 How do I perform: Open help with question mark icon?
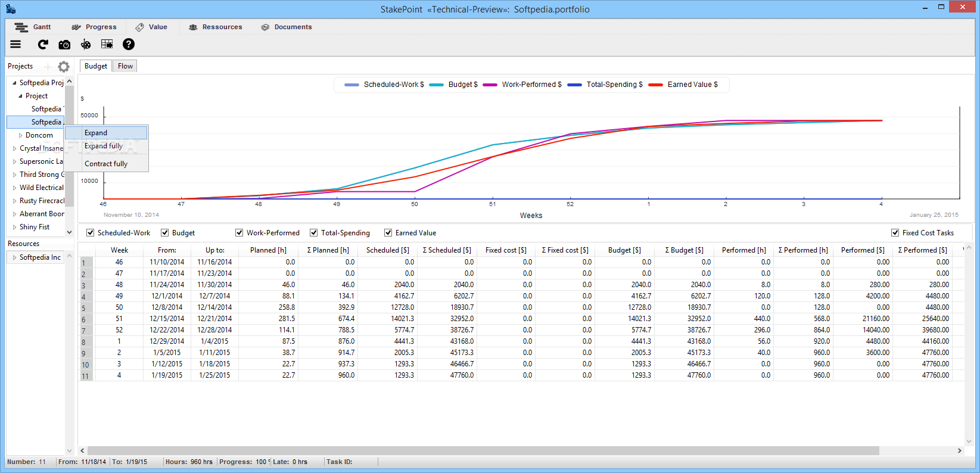click(x=129, y=44)
